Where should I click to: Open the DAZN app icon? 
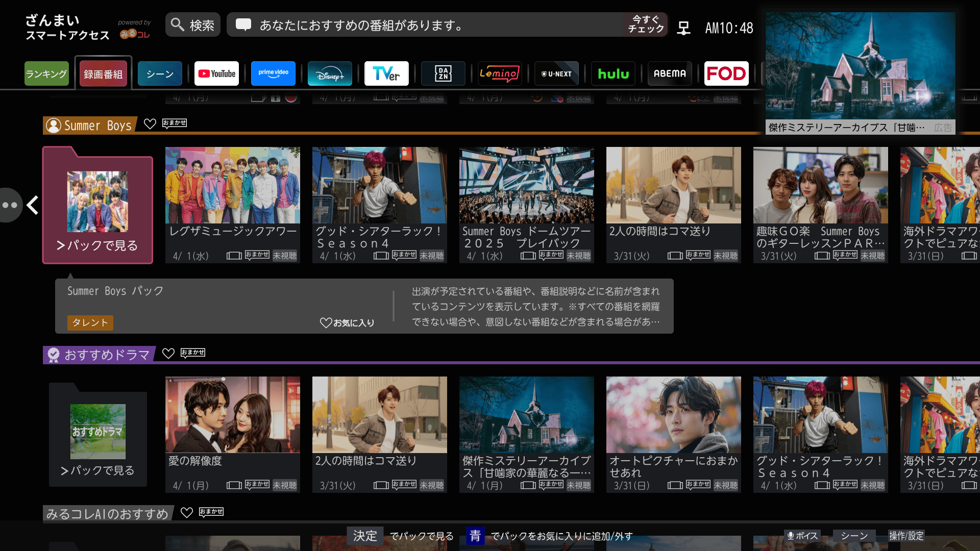point(443,73)
